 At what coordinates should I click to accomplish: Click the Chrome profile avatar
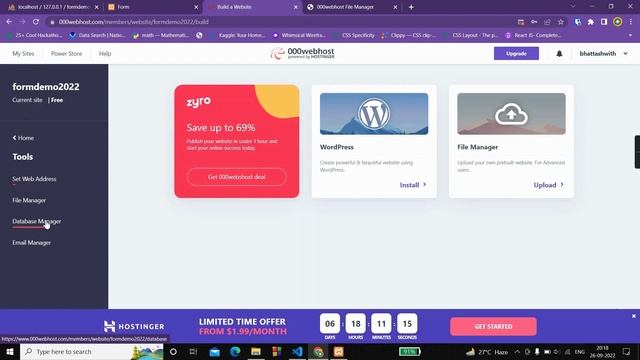coord(618,22)
